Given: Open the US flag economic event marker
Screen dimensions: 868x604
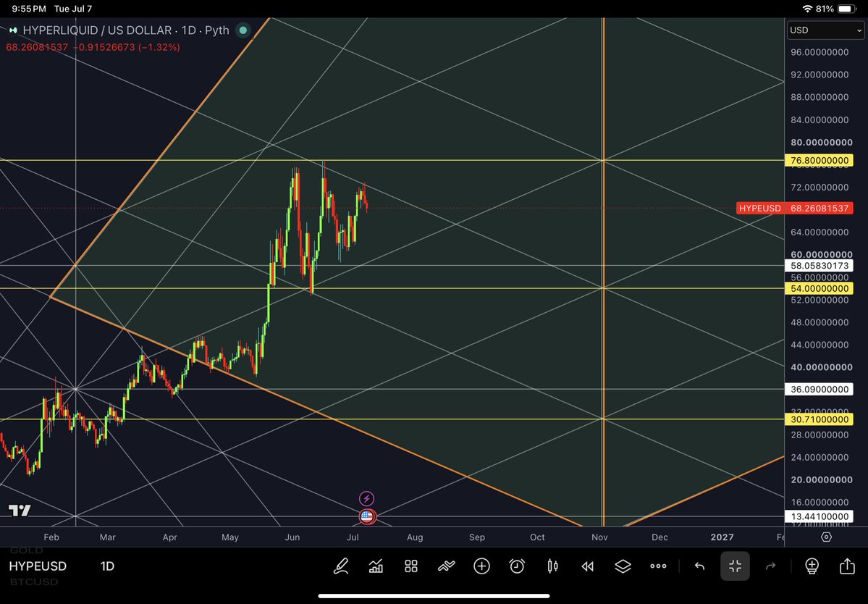Looking at the screenshot, I should point(366,516).
